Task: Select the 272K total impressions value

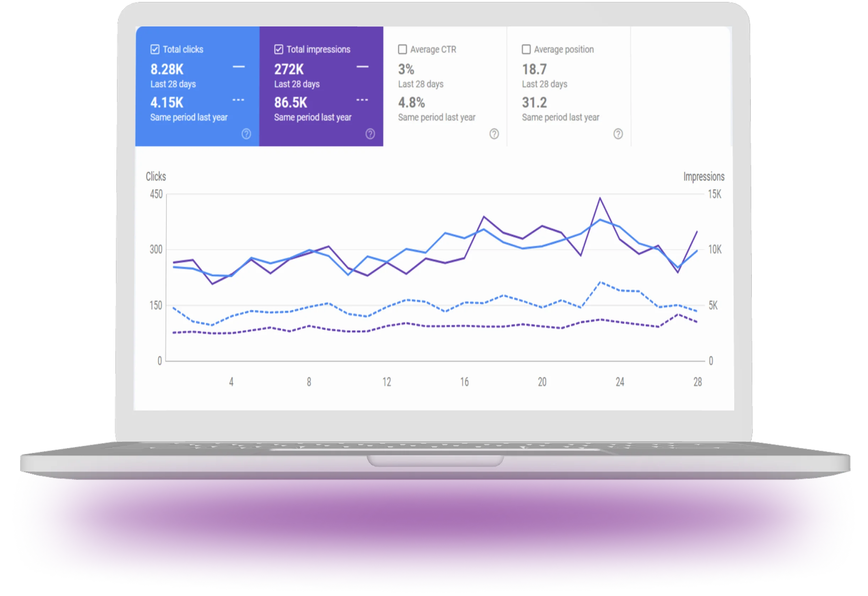Action: point(289,70)
